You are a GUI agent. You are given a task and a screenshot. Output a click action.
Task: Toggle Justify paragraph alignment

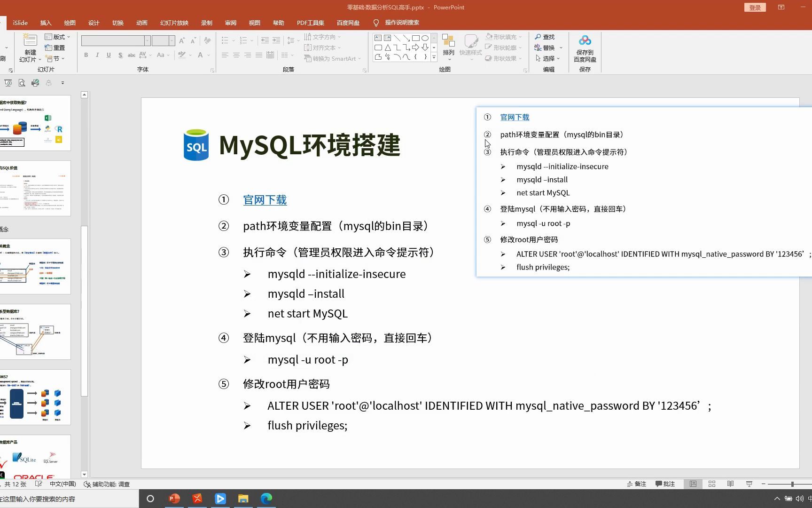tap(259, 55)
